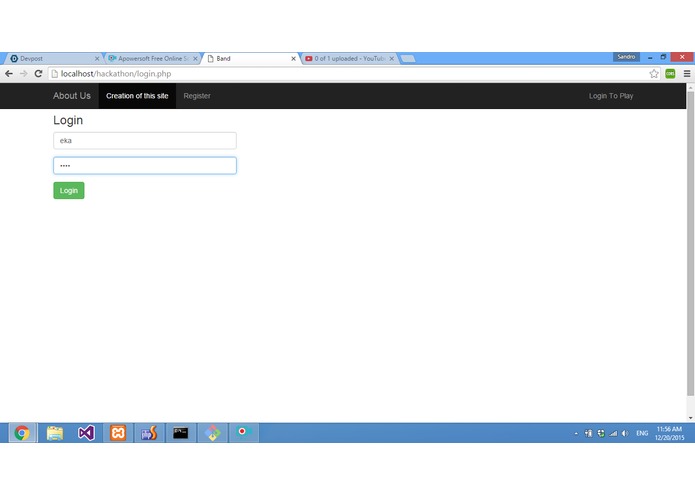Click the scrollbar down arrow
Screen dimensions: 695x494
pos(690,418)
